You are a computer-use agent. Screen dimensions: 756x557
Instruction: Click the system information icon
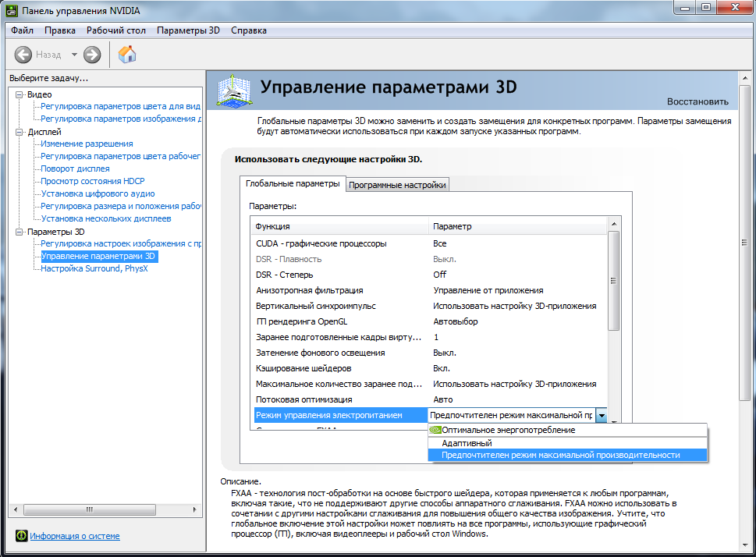coord(21,536)
